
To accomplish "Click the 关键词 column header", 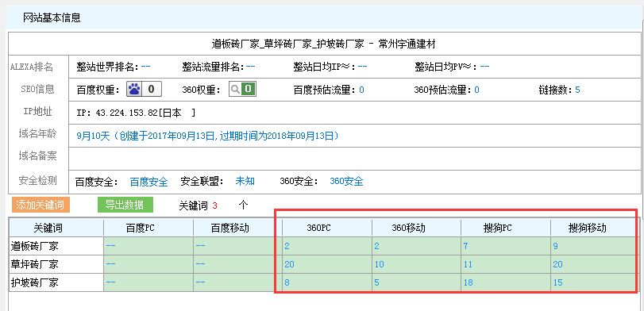I will (x=48, y=228).
